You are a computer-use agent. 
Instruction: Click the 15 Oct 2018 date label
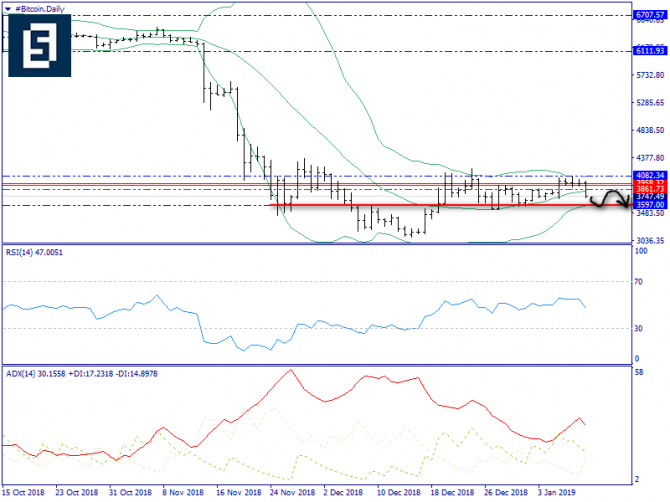[x=24, y=493]
